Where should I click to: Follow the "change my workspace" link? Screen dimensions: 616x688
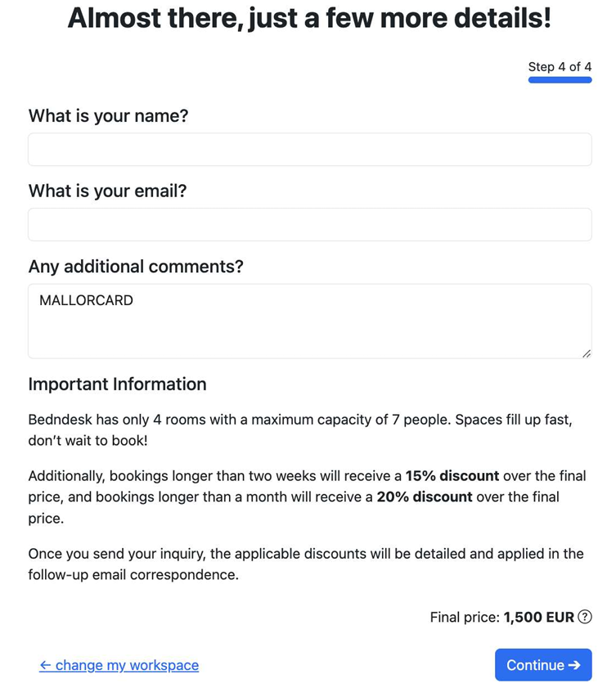click(x=119, y=665)
